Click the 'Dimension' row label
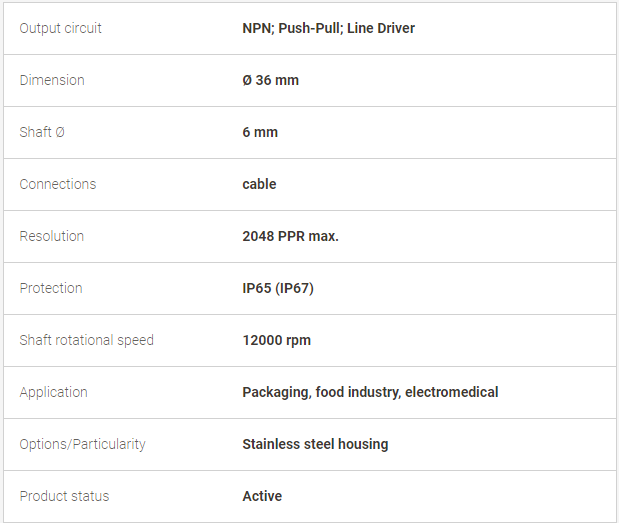This screenshot has height=523, width=619. (52, 80)
